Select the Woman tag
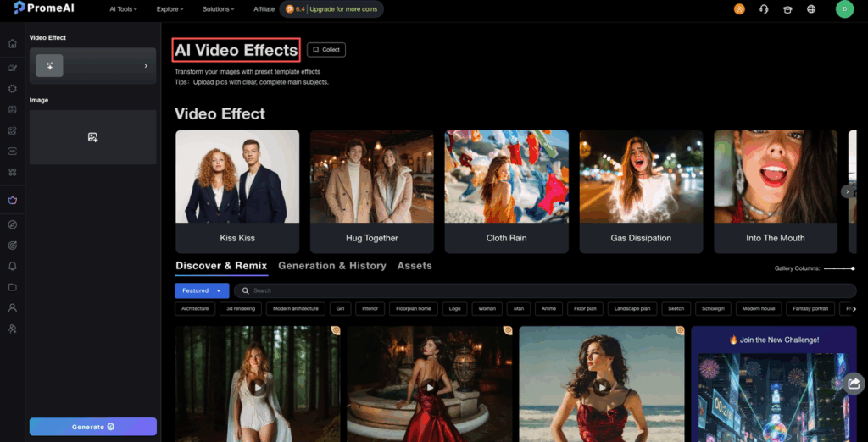 pyautogui.click(x=487, y=309)
